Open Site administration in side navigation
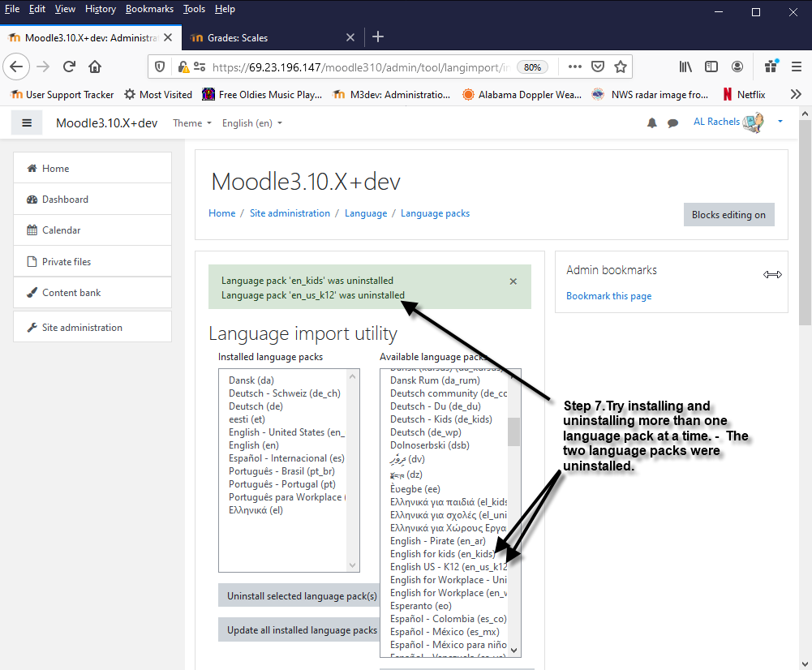This screenshot has height=670, width=812. tap(92, 327)
